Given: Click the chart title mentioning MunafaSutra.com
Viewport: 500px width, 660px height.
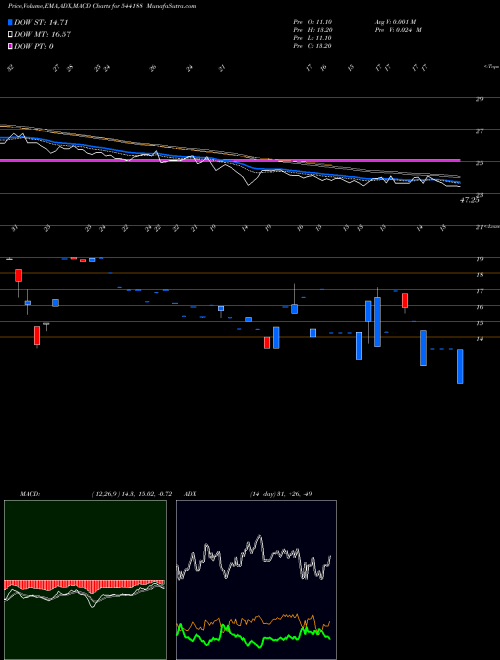Looking at the screenshot, I should 102,6.
